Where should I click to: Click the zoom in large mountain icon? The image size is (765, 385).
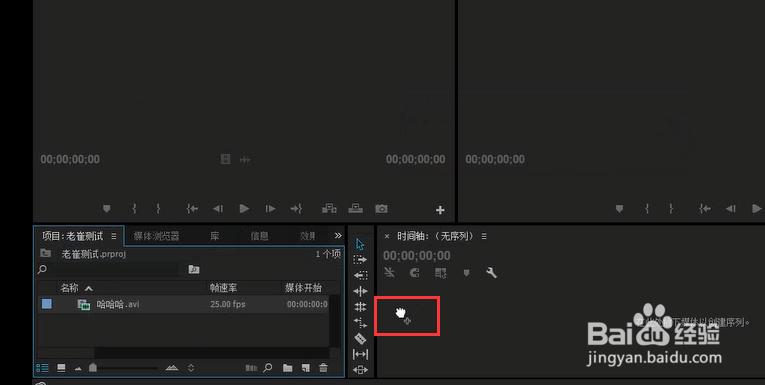[x=172, y=368]
